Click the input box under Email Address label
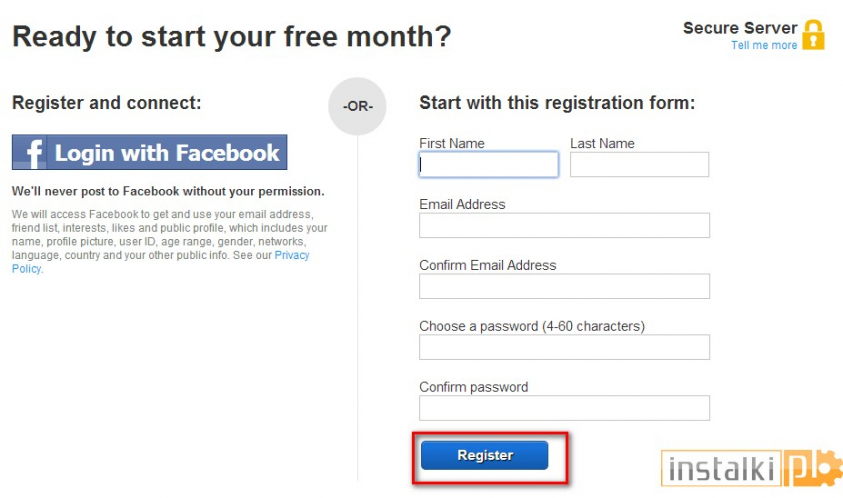This screenshot has width=843, height=498. (564, 226)
